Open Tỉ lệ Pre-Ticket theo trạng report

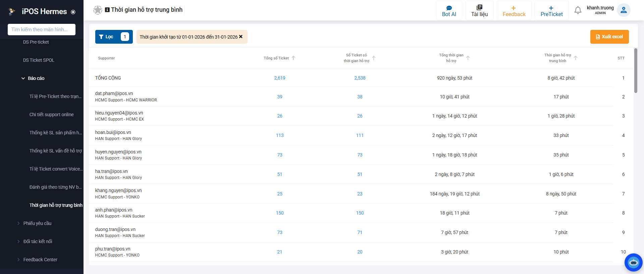[55, 96]
